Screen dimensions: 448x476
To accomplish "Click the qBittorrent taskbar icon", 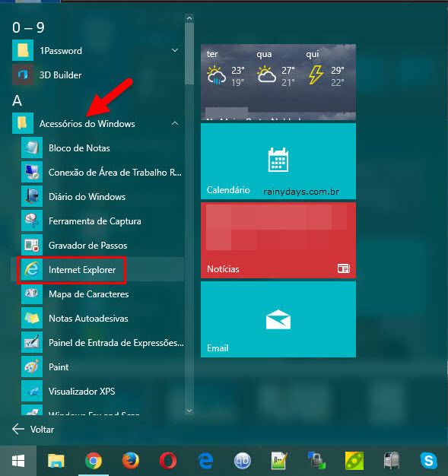I will [x=243, y=461].
